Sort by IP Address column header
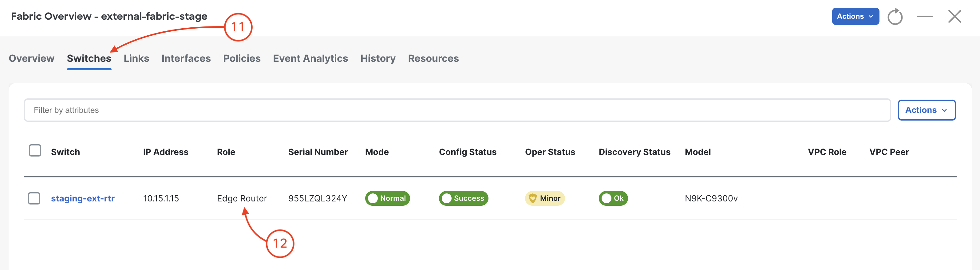The width and height of the screenshot is (980, 270). (x=165, y=152)
